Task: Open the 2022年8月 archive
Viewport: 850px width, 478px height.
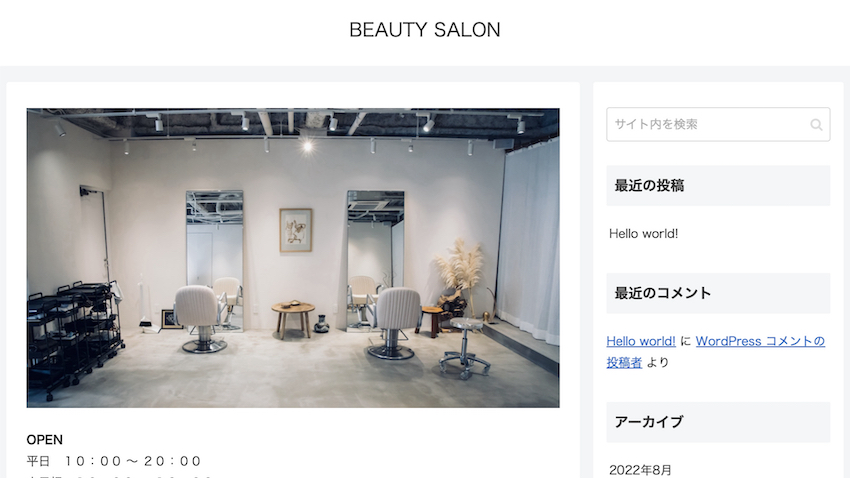Action: point(640,469)
